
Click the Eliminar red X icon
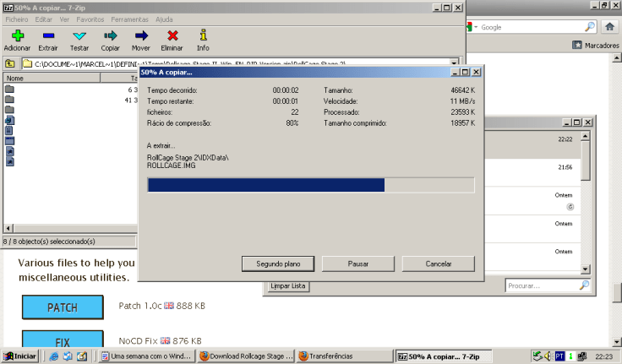172,35
